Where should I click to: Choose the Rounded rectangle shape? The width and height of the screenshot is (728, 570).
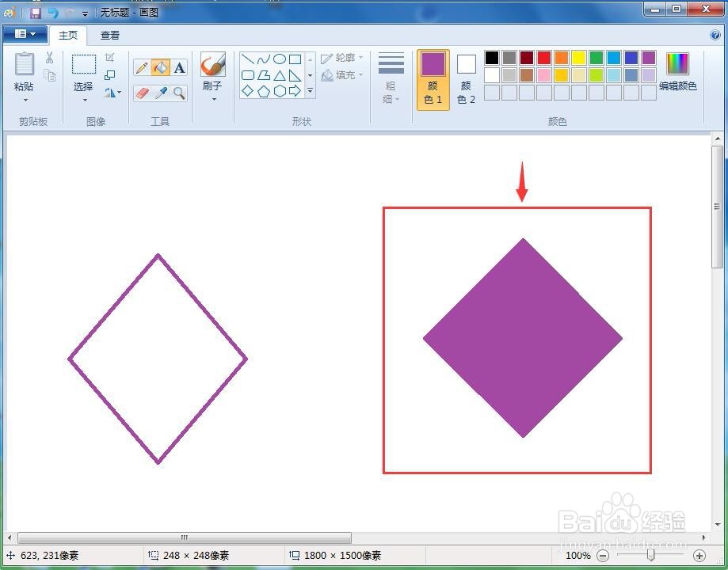[248, 75]
